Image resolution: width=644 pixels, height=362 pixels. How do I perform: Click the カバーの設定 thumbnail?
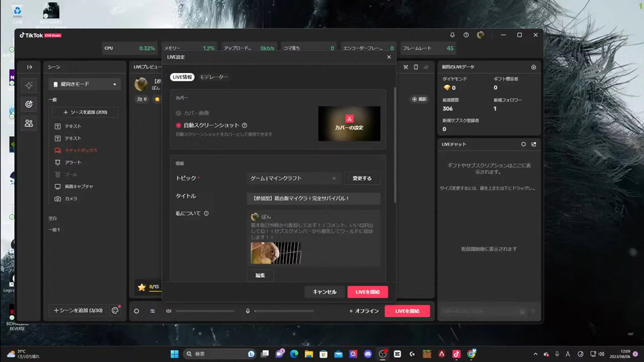click(349, 123)
